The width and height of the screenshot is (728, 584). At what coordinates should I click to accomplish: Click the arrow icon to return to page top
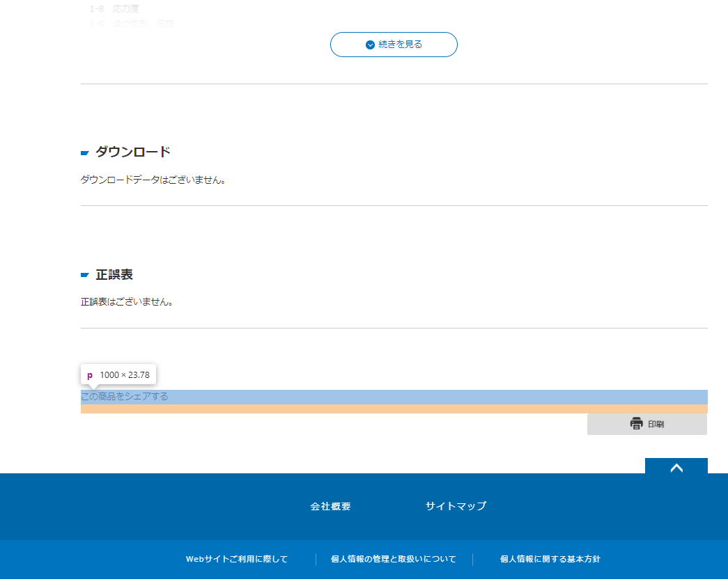pyautogui.click(x=676, y=467)
